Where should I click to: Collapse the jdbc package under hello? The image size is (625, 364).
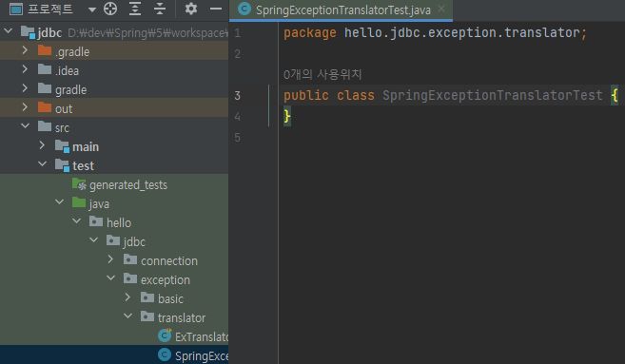pyautogui.click(x=93, y=240)
